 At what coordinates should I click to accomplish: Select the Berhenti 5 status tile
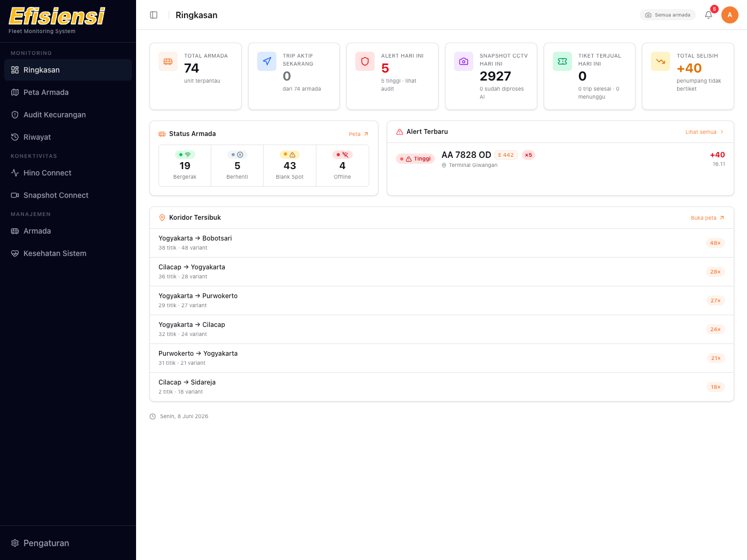[x=237, y=166]
